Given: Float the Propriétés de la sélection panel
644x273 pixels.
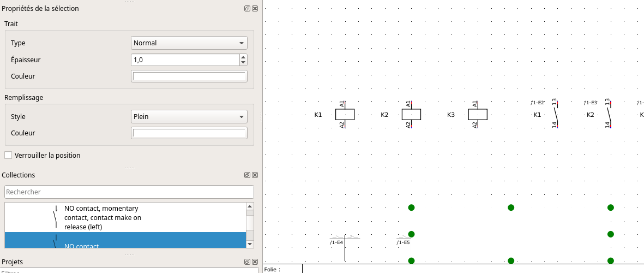Looking at the screenshot, I should [247, 9].
